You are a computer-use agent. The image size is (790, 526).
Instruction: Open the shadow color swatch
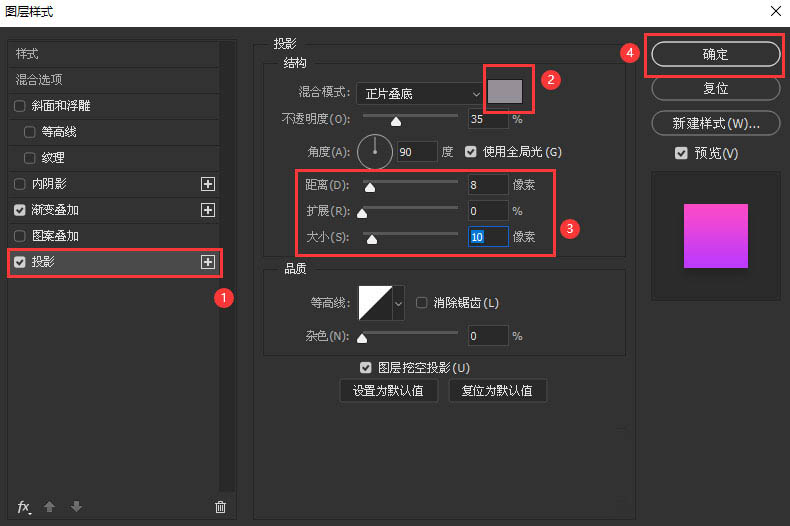click(x=505, y=91)
